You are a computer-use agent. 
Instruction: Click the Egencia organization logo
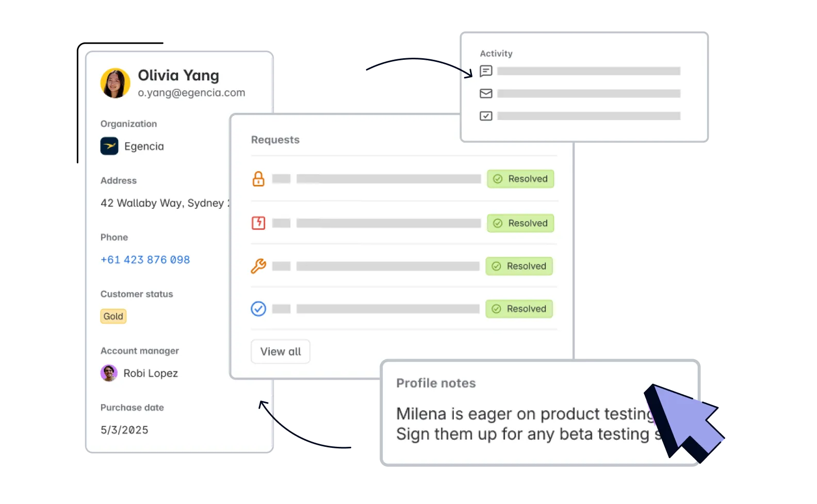(x=109, y=146)
